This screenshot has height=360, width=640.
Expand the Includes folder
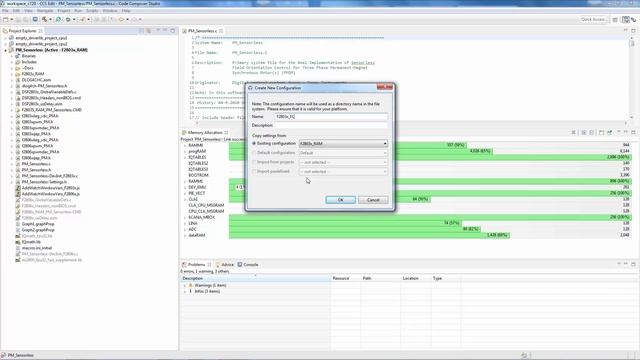tap(12, 62)
